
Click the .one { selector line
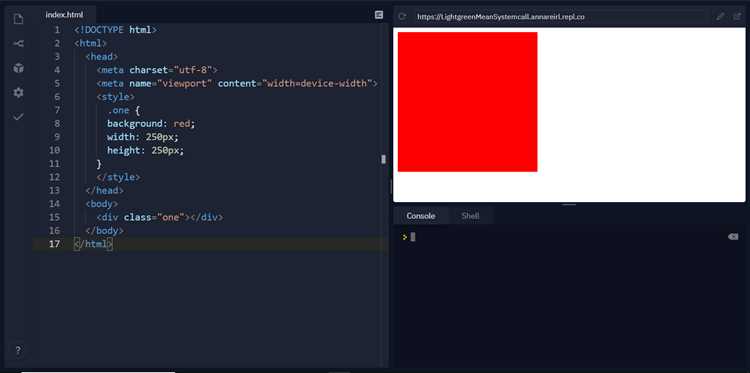point(123,110)
